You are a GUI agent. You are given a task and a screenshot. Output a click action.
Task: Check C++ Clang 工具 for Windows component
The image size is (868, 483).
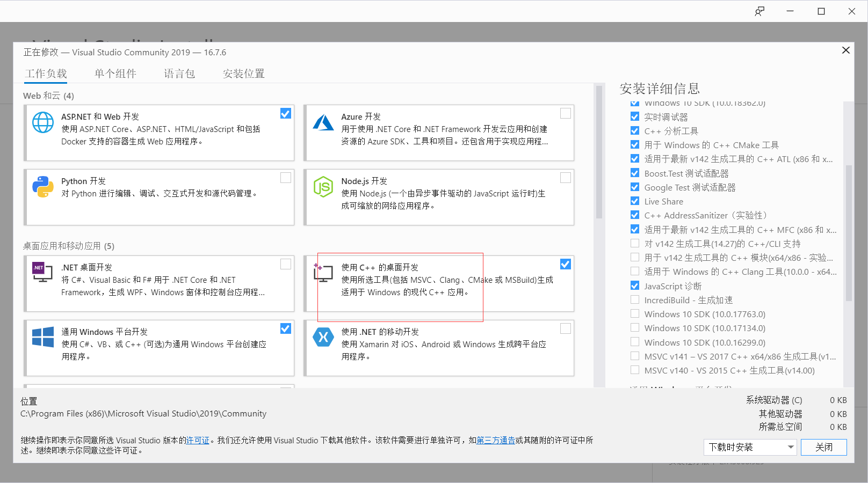pos(635,271)
